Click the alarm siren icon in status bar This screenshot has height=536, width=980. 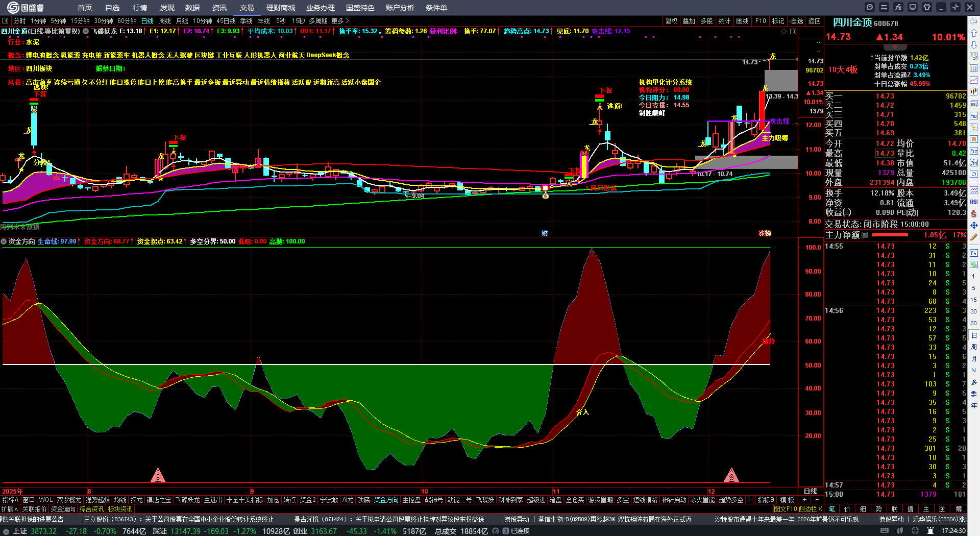click(x=930, y=531)
